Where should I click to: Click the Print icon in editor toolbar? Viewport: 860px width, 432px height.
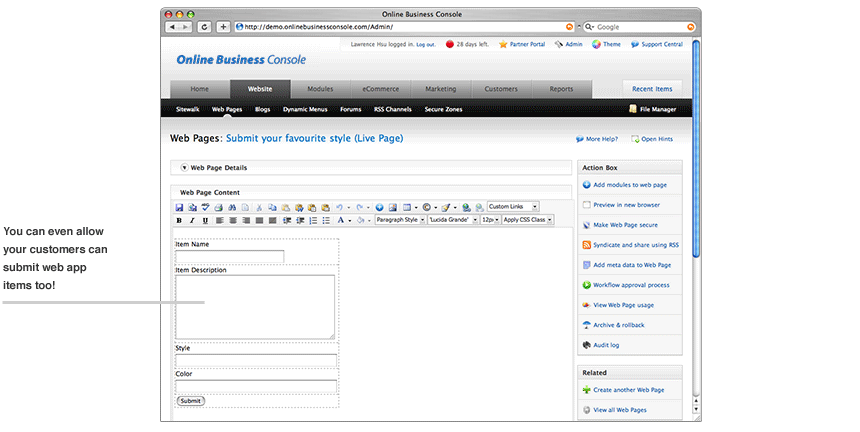coord(219,207)
